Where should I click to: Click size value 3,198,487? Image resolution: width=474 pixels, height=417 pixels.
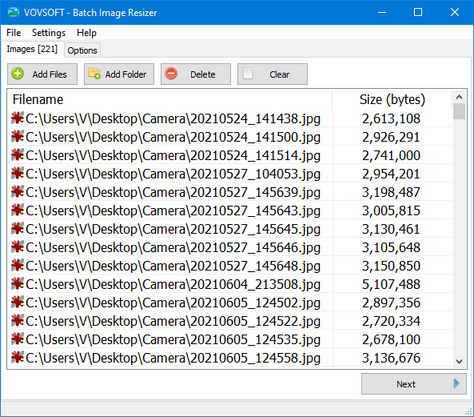pos(391,192)
